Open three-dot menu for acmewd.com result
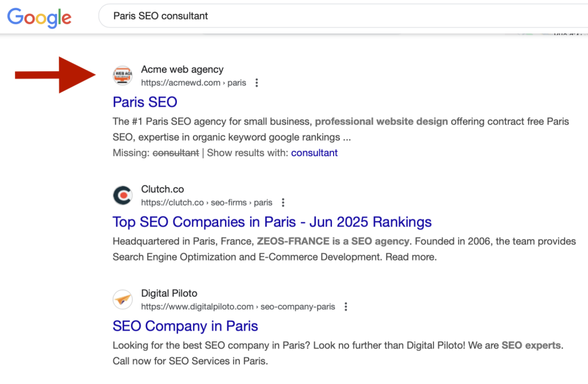 pos(257,83)
